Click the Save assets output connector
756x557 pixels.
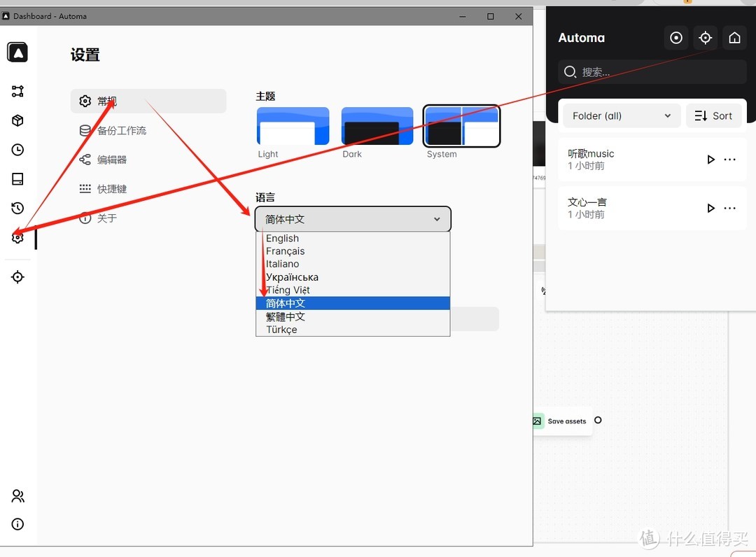tap(598, 420)
